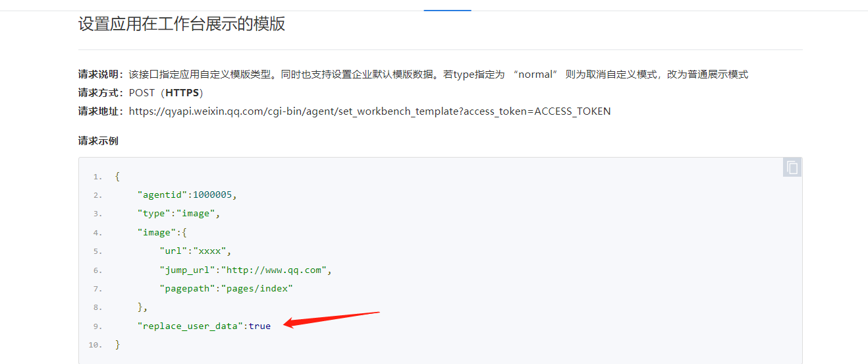Select the "image":{ code line
Viewport: 868px width, 364px height.
point(162,233)
